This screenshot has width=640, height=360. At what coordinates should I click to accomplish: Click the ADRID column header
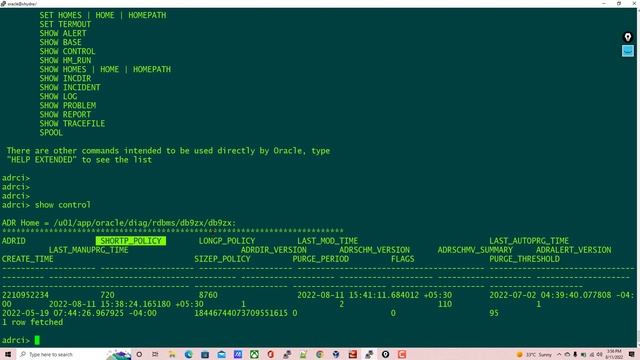click(x=13, y=241)
